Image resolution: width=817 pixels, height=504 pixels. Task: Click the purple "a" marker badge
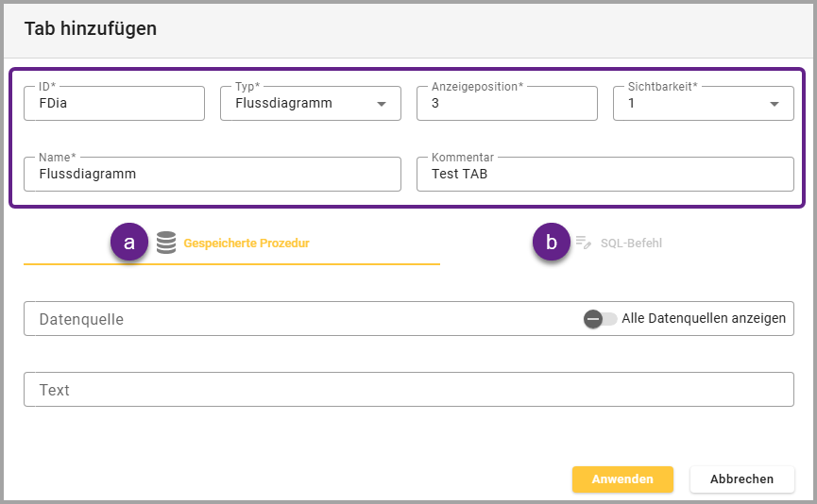pos(129,243)
